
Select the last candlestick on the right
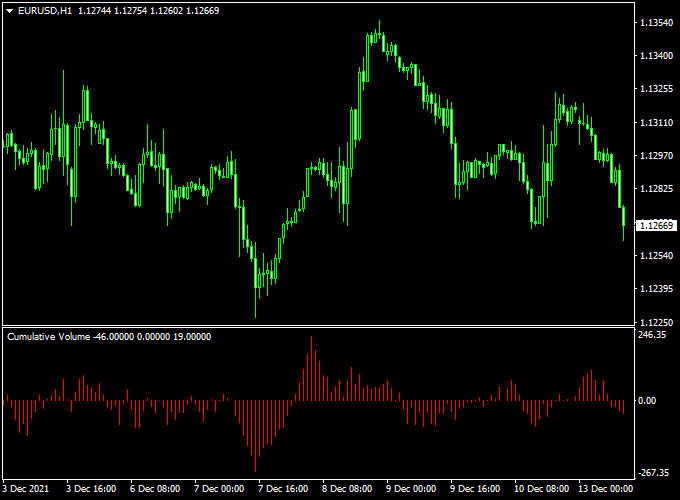624,223
